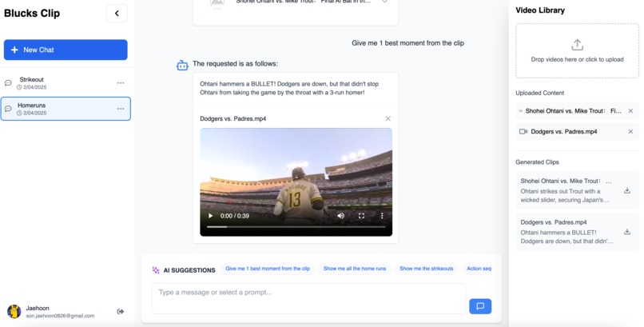644x327 pixels.
Task: Click Jaehoon's profile avatar
Action: coord(14,311)
